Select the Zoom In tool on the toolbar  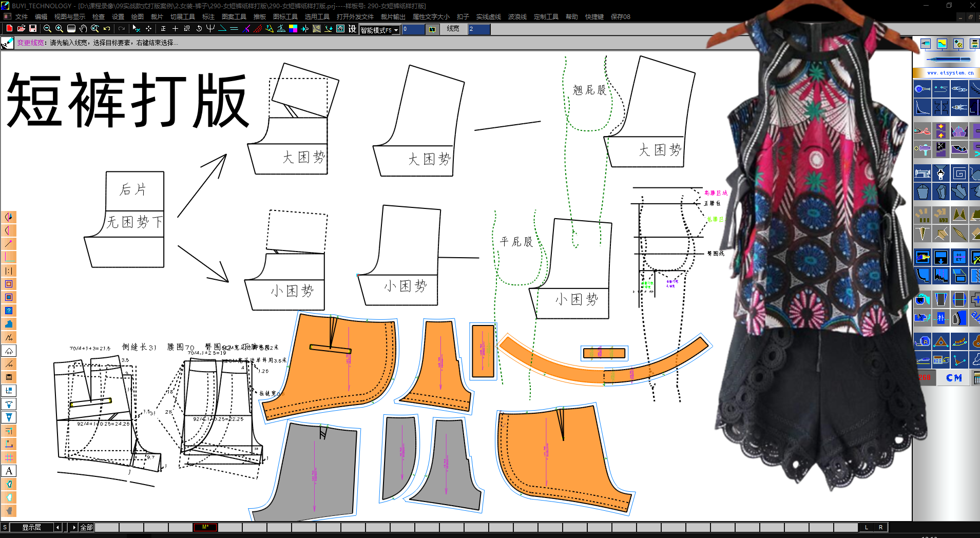[59, 29]
